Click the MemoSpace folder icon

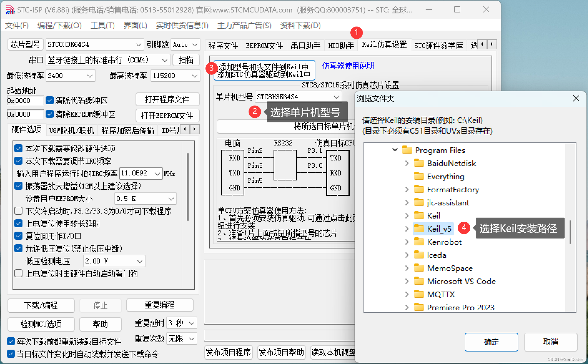(x=419, y=268)
